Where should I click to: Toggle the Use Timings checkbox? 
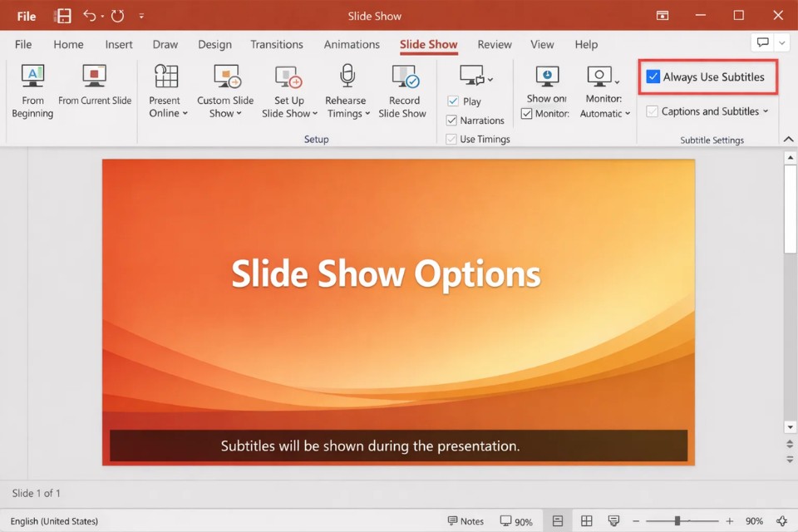tap(453, 139)
